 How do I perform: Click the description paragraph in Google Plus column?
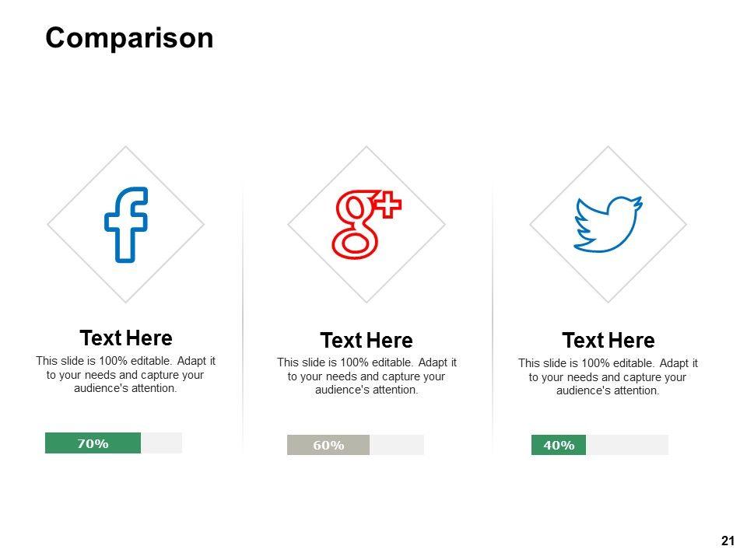pyautogui.click(x=366, y=376)
